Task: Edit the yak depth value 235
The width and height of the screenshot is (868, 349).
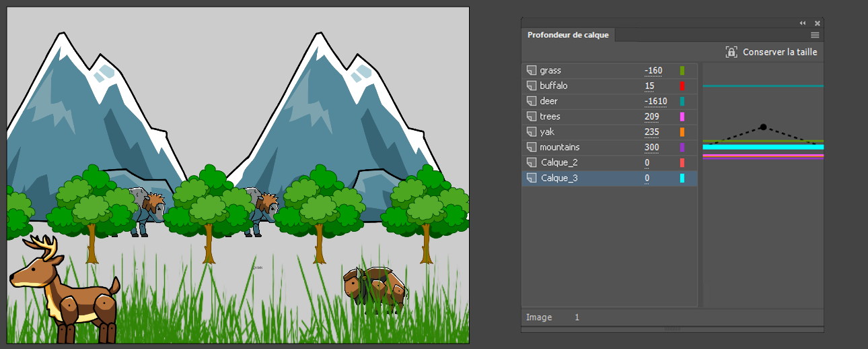Action: pos(651,132)
